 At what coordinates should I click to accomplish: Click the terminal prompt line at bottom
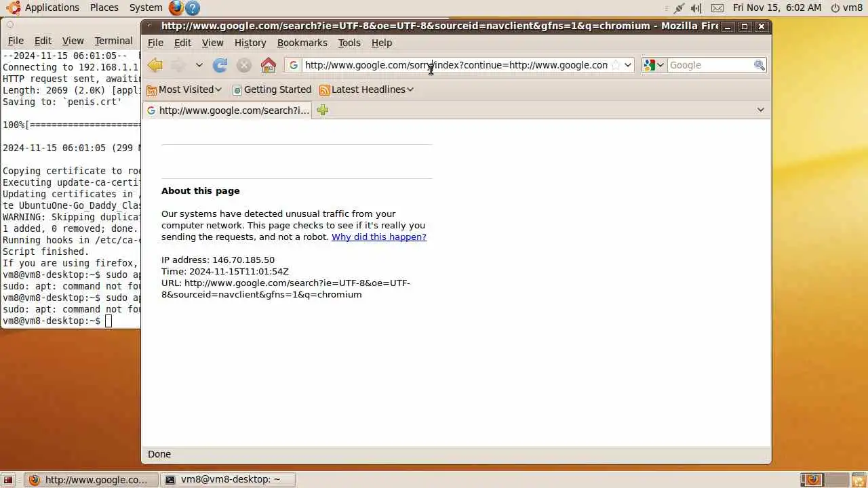pyautogui.click(x=58, y=321)
